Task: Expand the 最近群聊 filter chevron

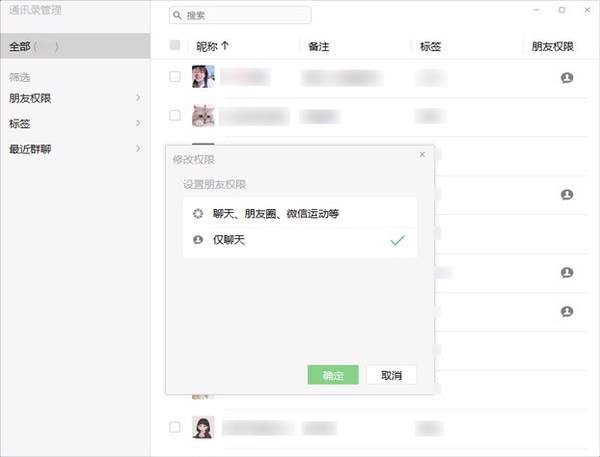Action: tap(138, 149)
